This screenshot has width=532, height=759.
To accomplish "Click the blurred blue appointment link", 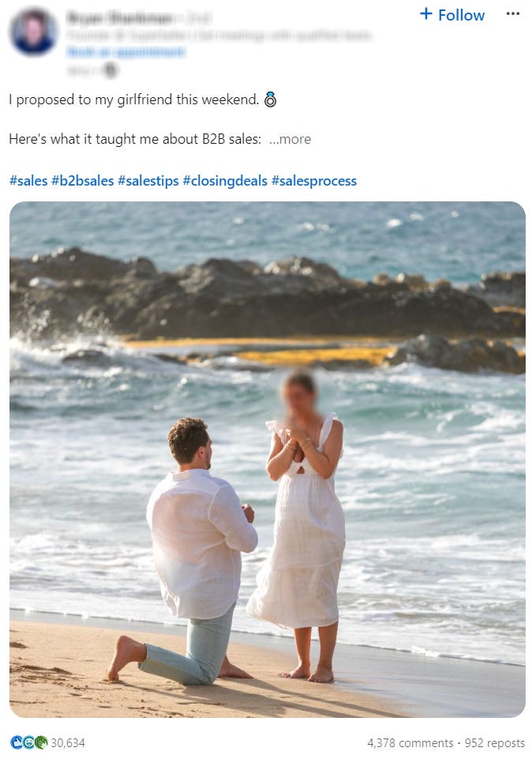I will (x=126, y=51).
